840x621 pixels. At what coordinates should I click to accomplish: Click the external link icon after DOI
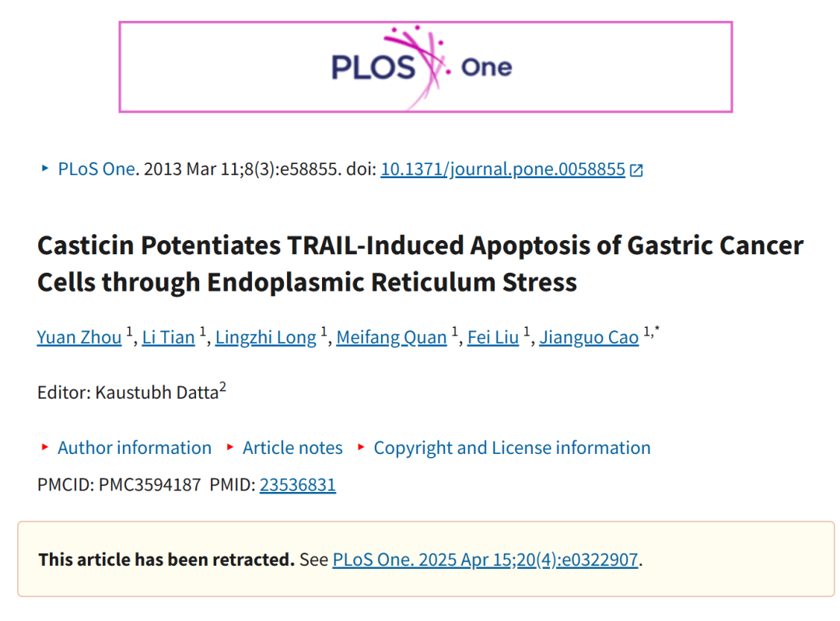pyautogui.click(x=636, y=170)
